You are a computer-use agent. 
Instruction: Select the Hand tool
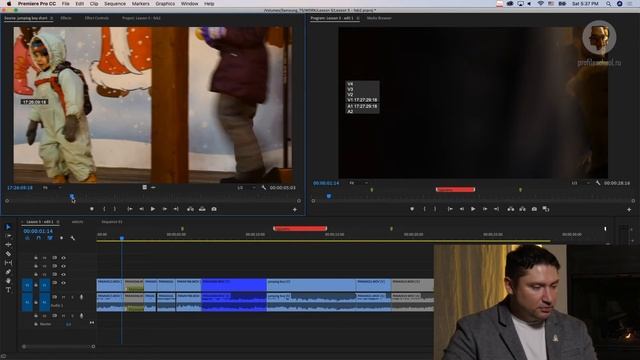[8, 281]
